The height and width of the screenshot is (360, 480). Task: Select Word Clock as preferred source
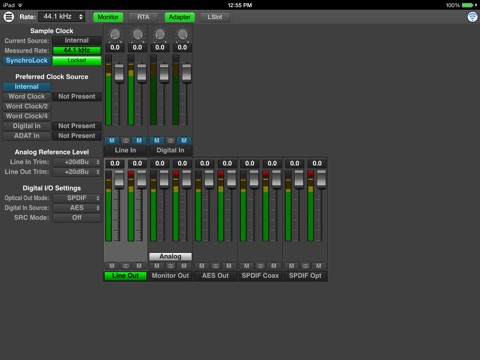(27, 97)
